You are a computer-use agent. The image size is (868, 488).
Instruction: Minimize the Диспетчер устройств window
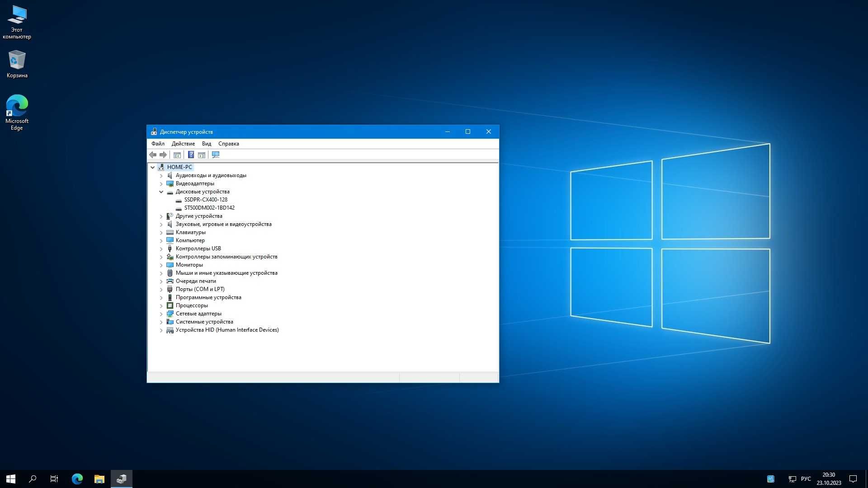point(448,132)
